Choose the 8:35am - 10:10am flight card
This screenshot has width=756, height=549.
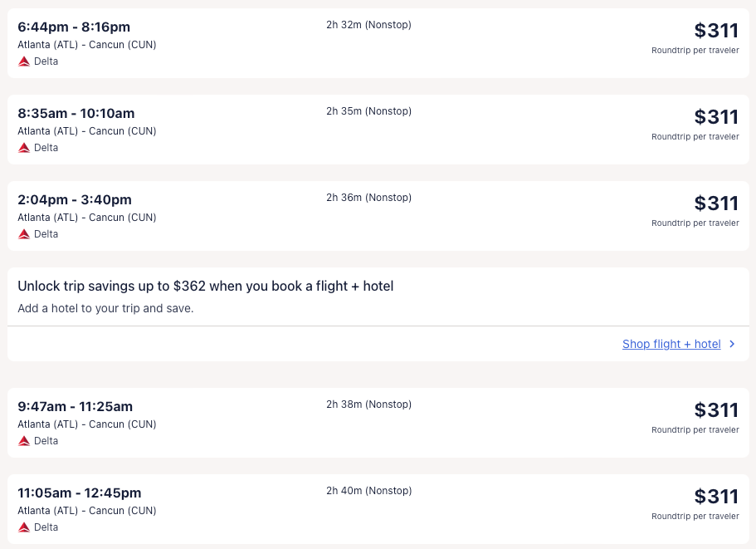[76, 114]
